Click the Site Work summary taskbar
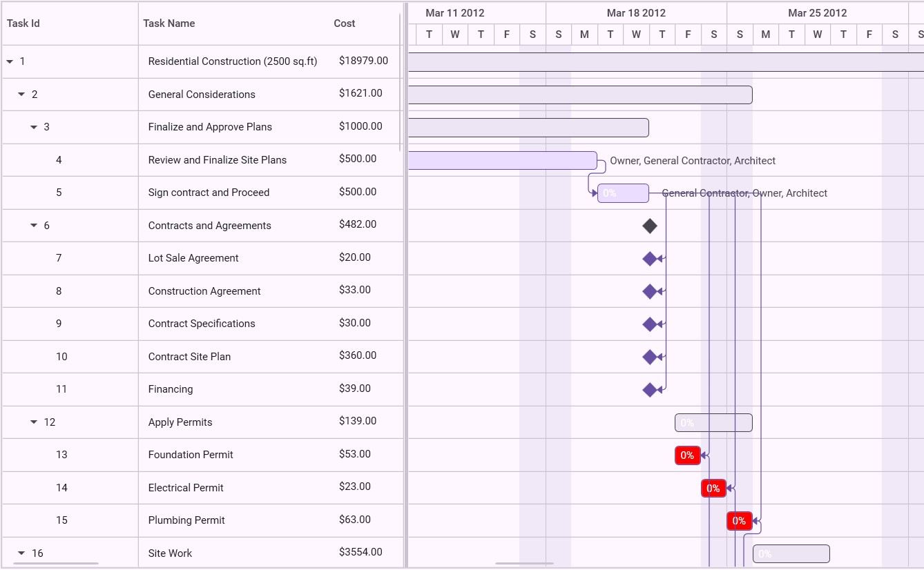924x570 pixels. 791,553
